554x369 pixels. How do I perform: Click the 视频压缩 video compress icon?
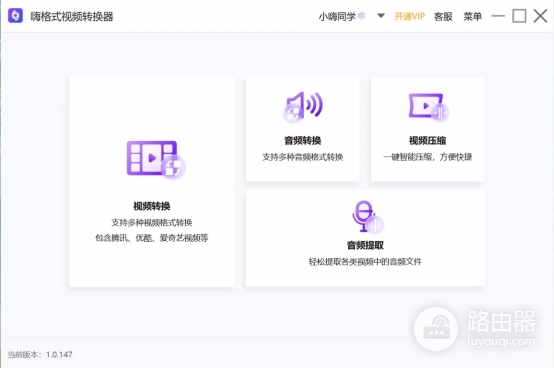click(x=428, y=107)
